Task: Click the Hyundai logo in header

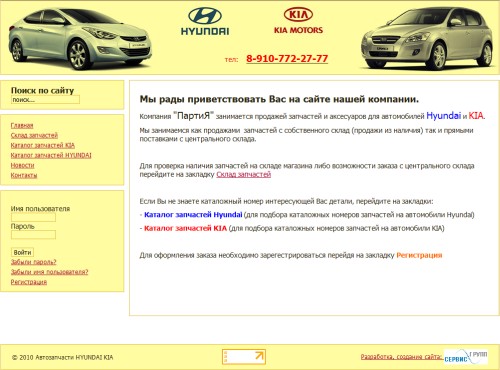Action: tap(205, 22)
